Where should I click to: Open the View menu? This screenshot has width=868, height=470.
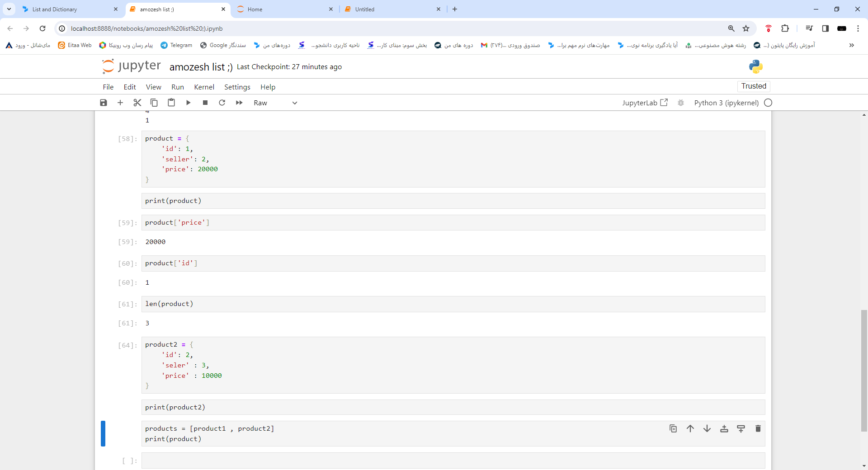pyautogui.click(x=154, y=87)
